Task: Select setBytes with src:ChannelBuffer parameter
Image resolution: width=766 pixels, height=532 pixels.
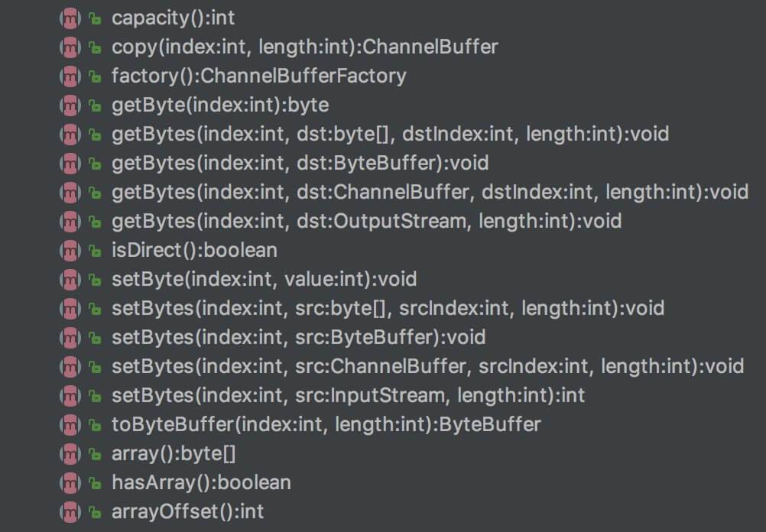Action: [427, 366]
